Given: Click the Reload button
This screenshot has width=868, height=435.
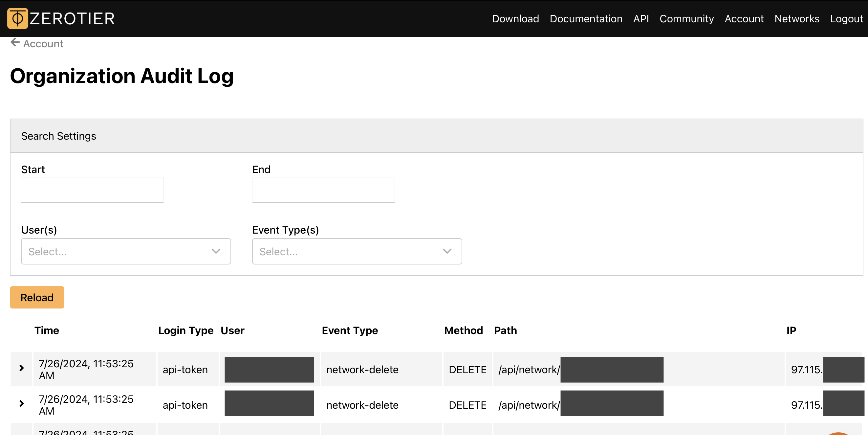Looking at the screenshot, I should (x=37, y=297).
